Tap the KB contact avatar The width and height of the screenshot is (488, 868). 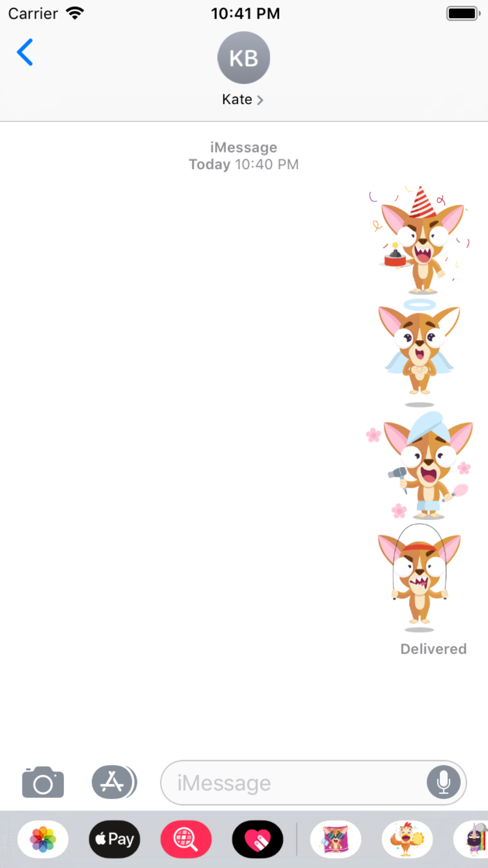pyautogui.click(x=244, y=58)
